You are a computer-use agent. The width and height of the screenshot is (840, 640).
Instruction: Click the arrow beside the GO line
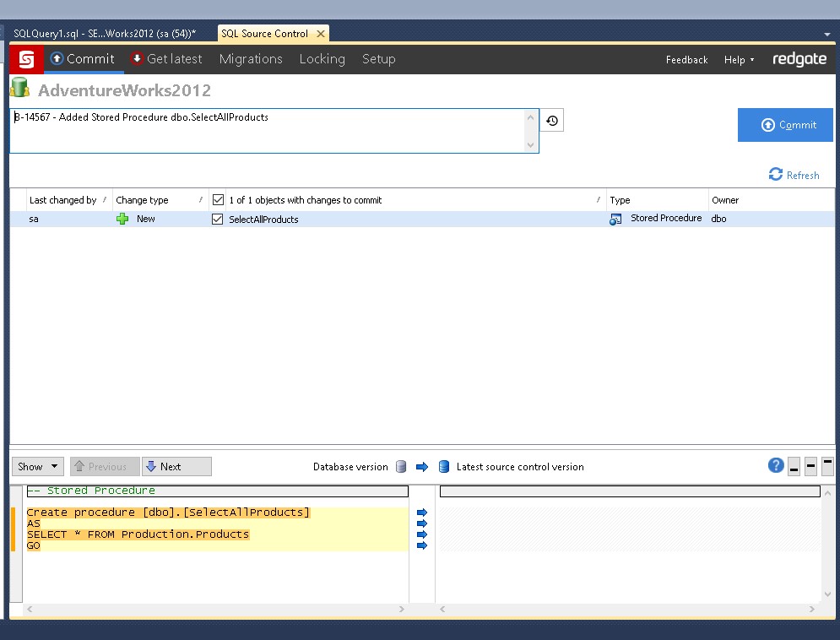[x=422, y=545]
